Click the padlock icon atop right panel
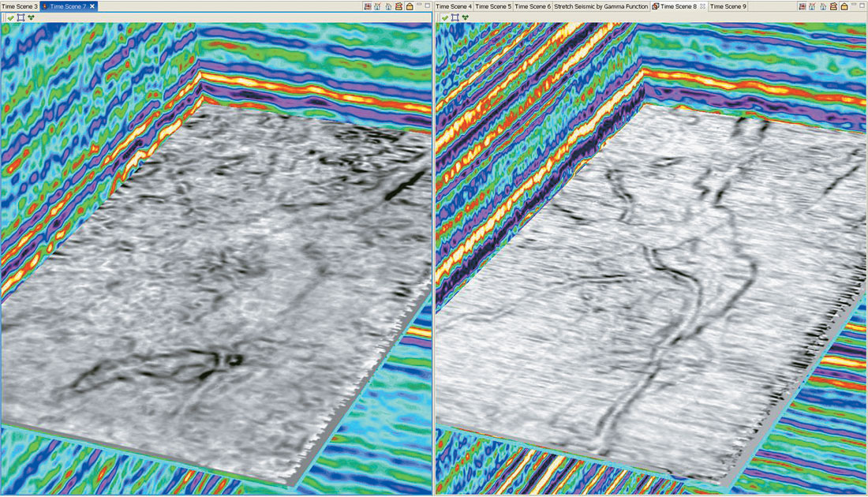 tap(844, 6)
